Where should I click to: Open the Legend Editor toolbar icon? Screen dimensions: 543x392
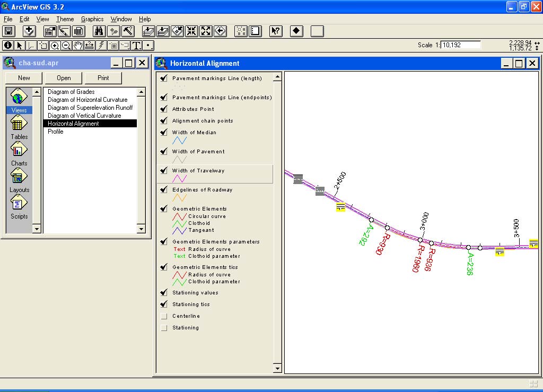click(64, 31)
